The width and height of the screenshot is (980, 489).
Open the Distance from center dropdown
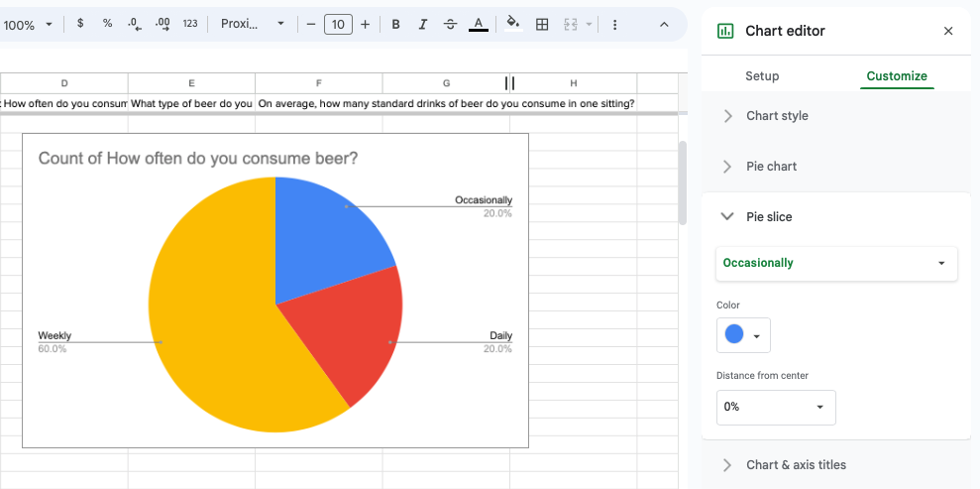point(776,407)
